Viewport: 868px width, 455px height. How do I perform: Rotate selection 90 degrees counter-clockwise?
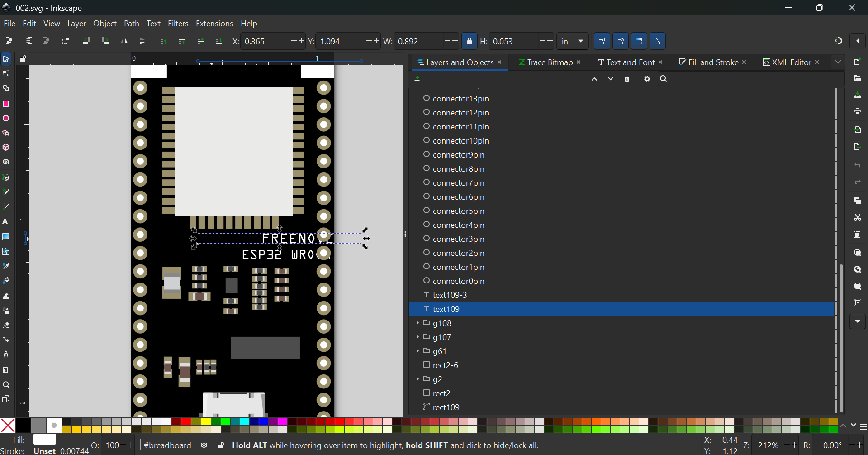86,41
